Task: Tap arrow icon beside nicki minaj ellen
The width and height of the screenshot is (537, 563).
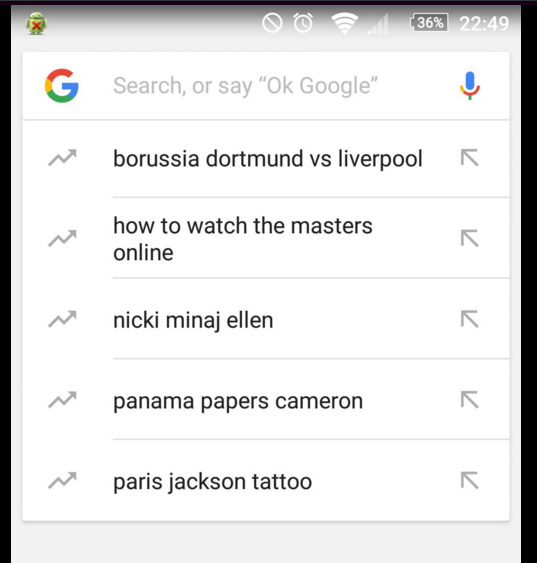Action: pyautogui.click(x=470, y=319)
